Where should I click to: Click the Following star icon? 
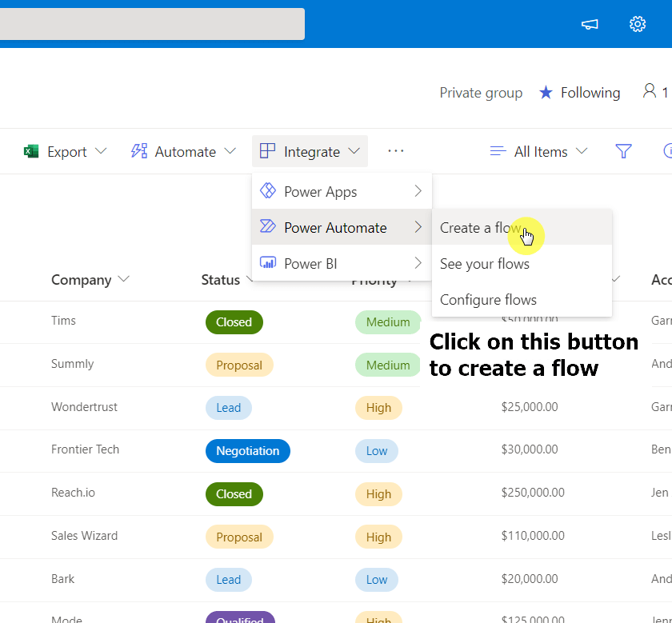pyautogui.click(x=546, y=92)
